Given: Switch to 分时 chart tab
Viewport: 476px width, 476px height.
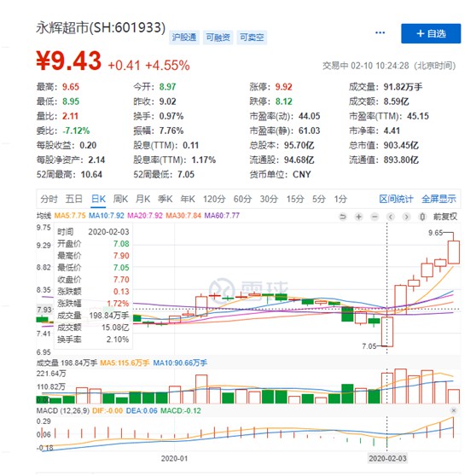Looking at the screenshot, I should coord(49,199).
